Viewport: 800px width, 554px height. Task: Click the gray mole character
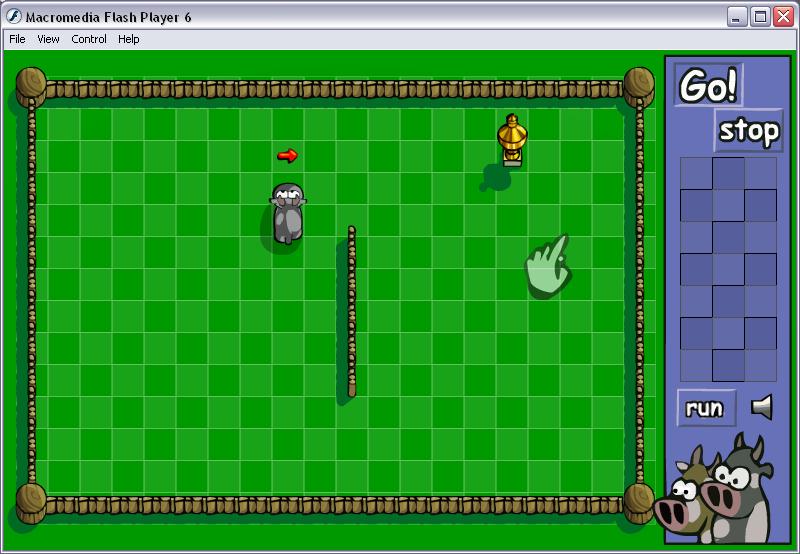(x=288, y=213)
